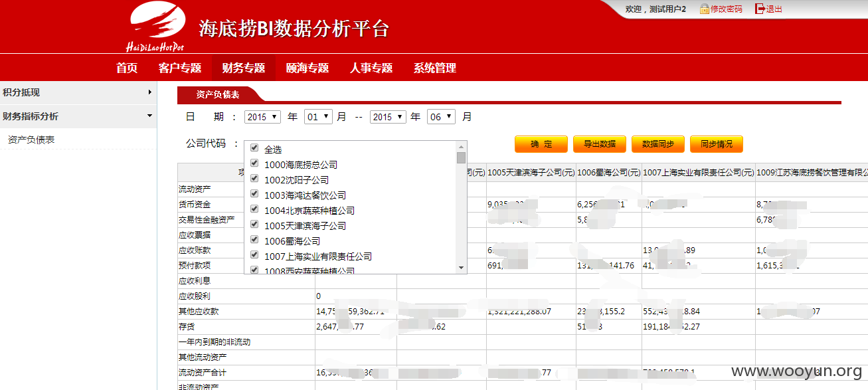The height and width of the screenshot is (390, 868).
Task: Click the 预付款项 row label
Action: (195, 265)
